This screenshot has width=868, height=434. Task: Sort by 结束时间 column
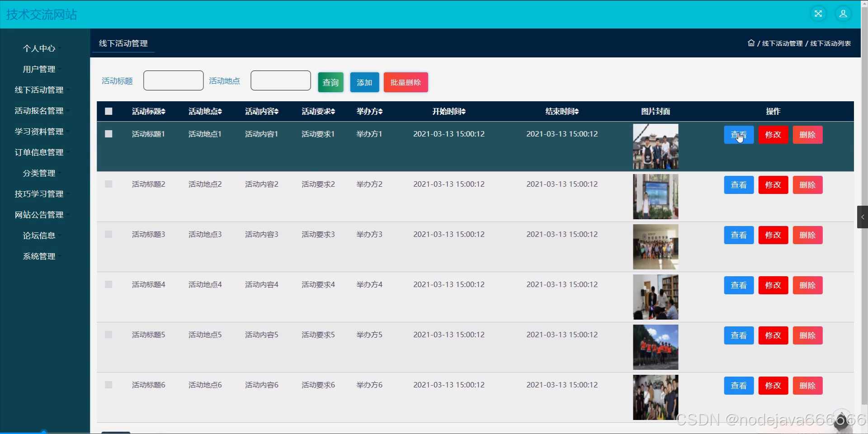[x=562, y=111]
